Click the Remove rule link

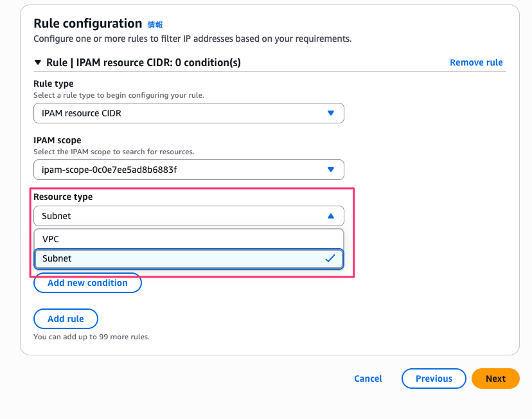(x=476, y=62)
